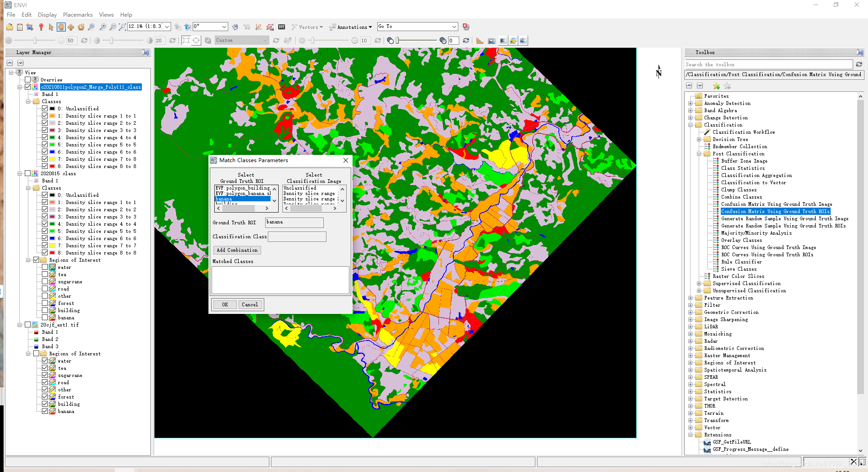Image resolution: width=868 pixels, height=472 pixels.
Task: Select the Rotate view tool
Action: coord(81,27)
